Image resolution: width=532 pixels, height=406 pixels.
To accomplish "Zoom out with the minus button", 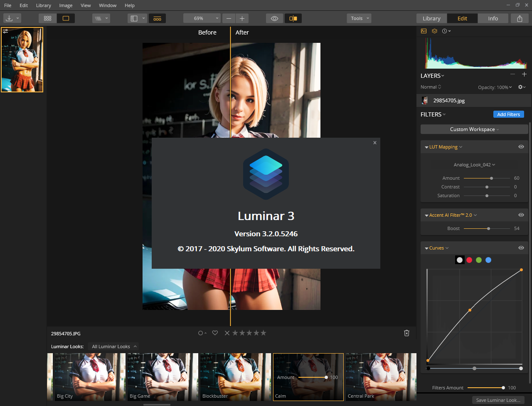I will pos(229,18).
